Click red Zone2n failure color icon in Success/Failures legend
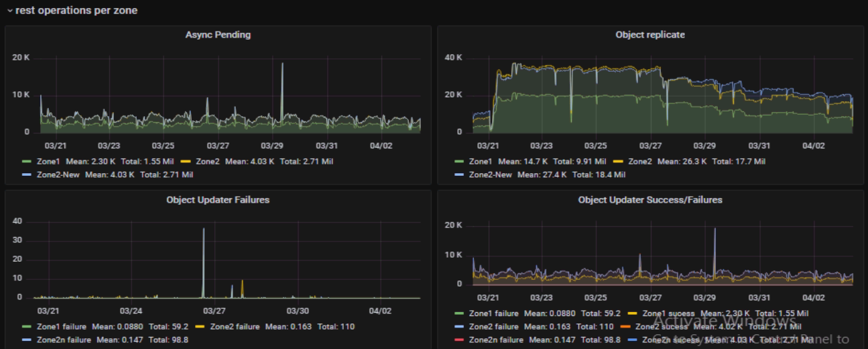Image resolution: width=868 pixels, height=349 pixels. pos(459,340)
